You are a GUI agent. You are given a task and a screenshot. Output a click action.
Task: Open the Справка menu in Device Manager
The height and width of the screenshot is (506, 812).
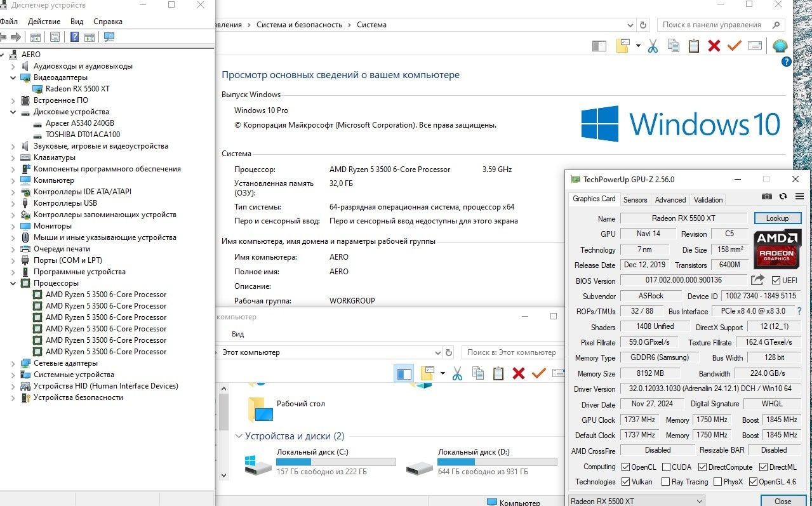107,22
